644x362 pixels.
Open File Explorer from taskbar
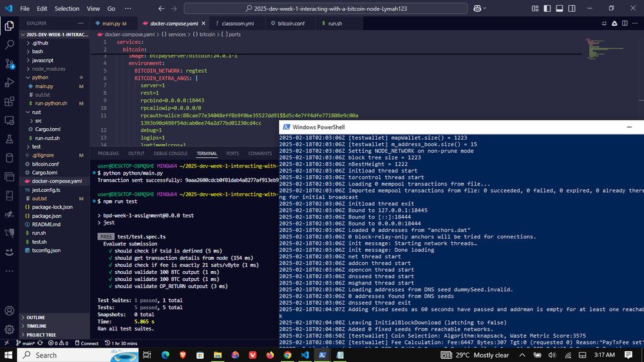[x=218, y=355]
